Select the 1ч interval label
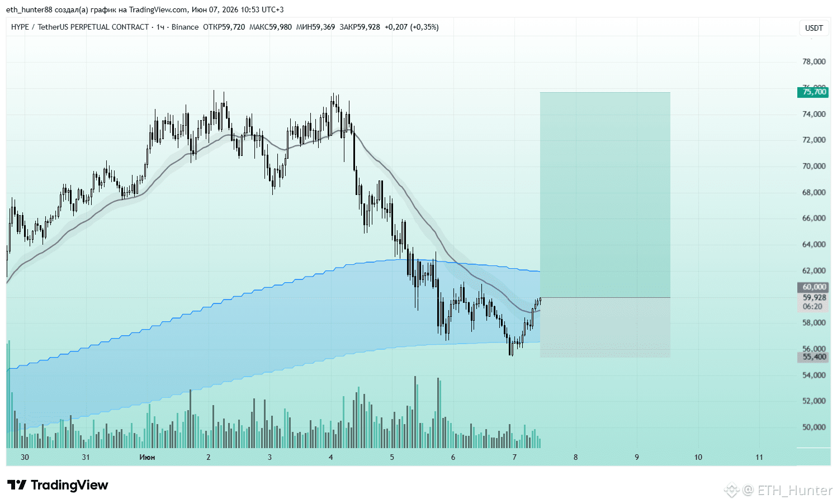The image size is (837, 504). (160, 27)
